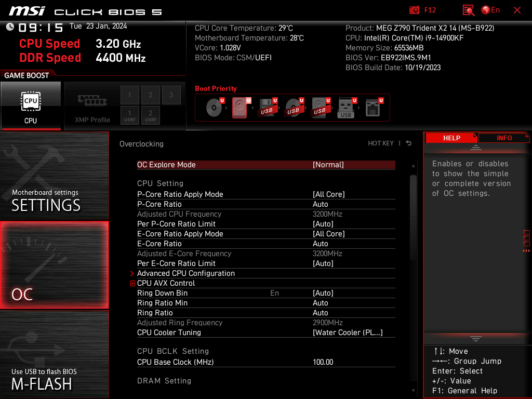Collapse the help panel top handle
Screen dimensions: 532x399
click(x=475, y=147)
